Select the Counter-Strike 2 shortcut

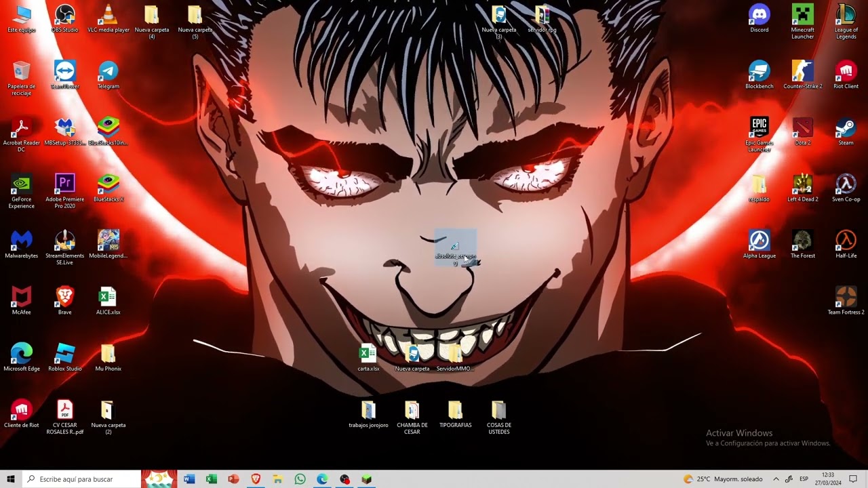point(803,75)
